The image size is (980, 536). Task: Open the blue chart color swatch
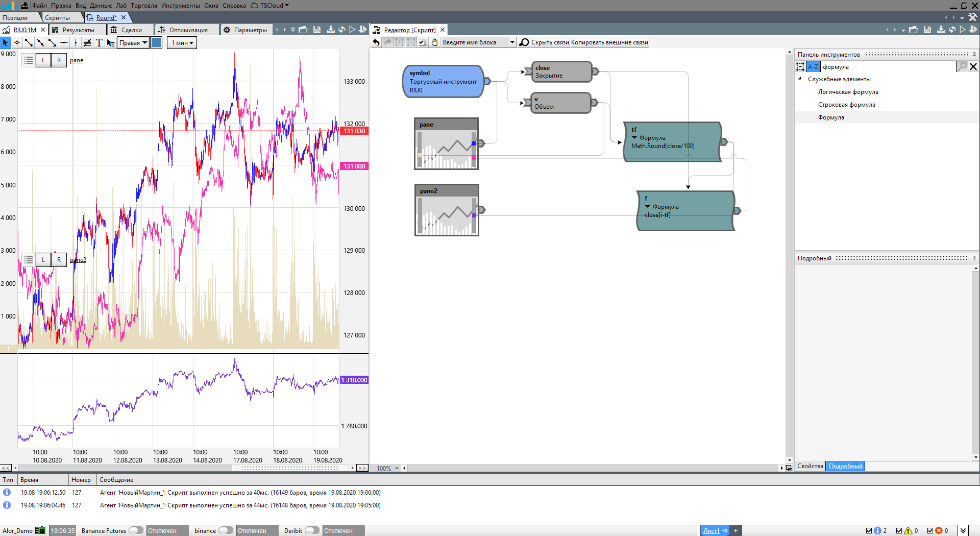(x=157, y=43)
